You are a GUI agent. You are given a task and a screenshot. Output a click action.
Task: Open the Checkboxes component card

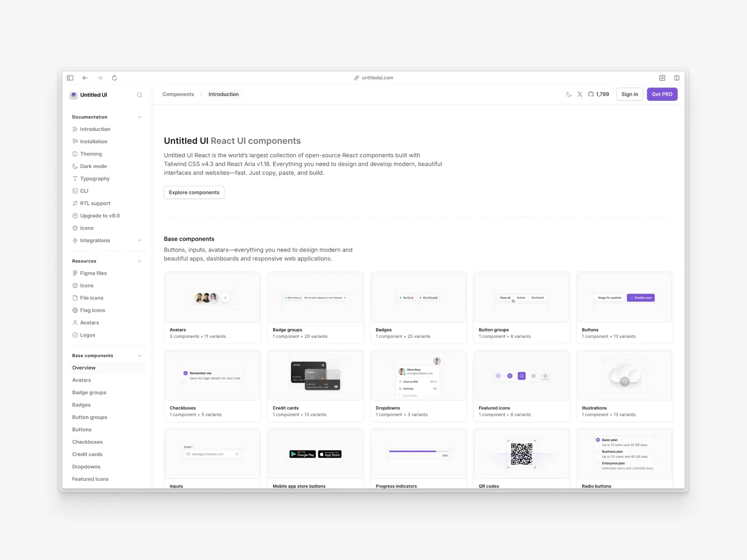pos(212,386)
